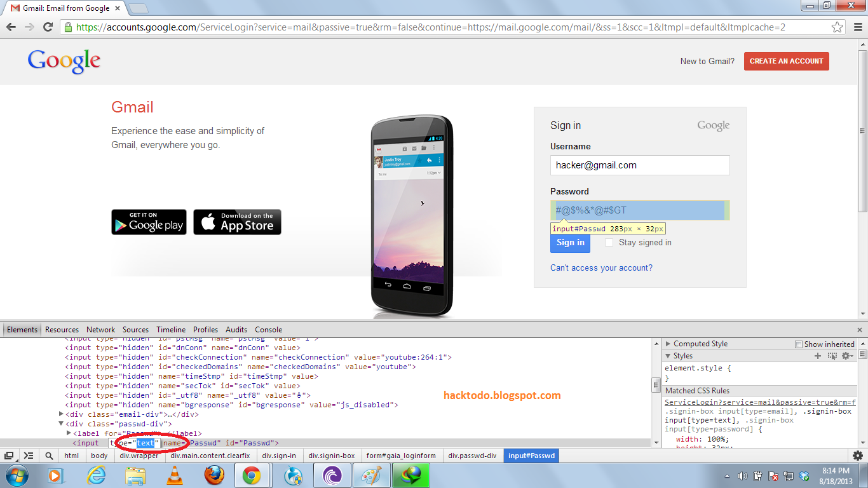This screenshot has height=488, width=868.
Task: Expand the Computed Style section
Action: pyautogui.click(x=668, y=344)
